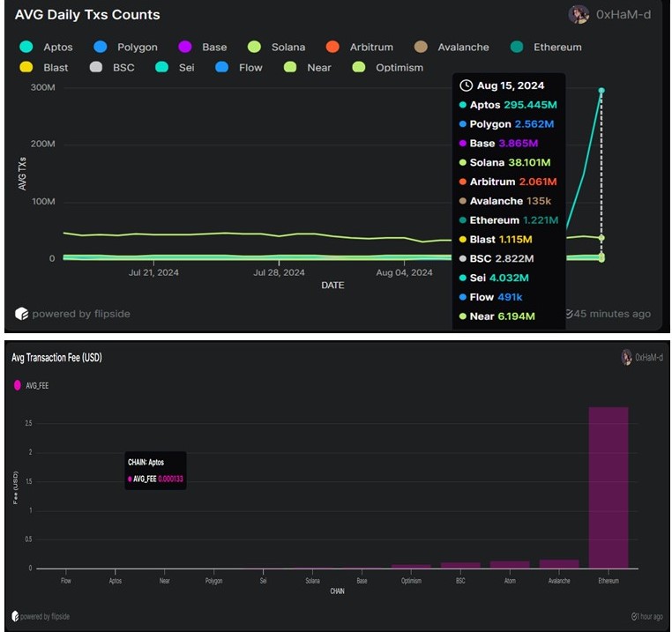This screenshot has width=672, height=632.
Task: Toggle the BSC series legend entry
Action: pos(112,68)
